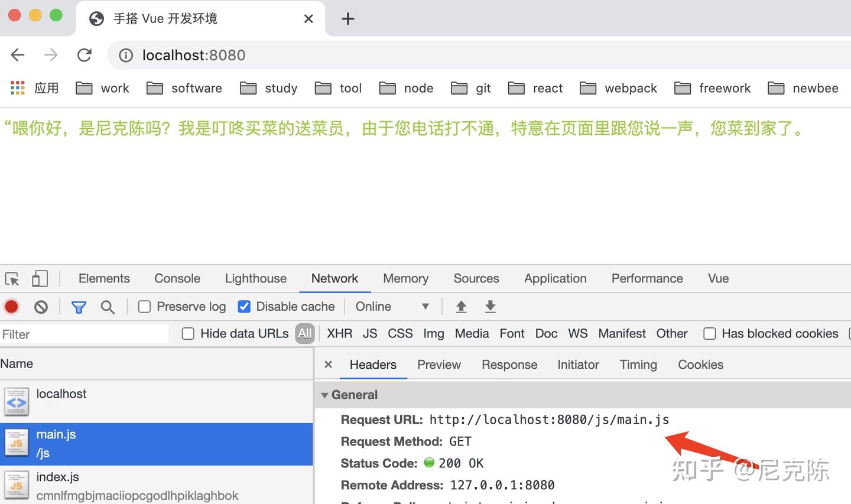Expand the throttling preset dropdown arrow
This screenshot has height=504, width=851.
[x=425, y=307]
